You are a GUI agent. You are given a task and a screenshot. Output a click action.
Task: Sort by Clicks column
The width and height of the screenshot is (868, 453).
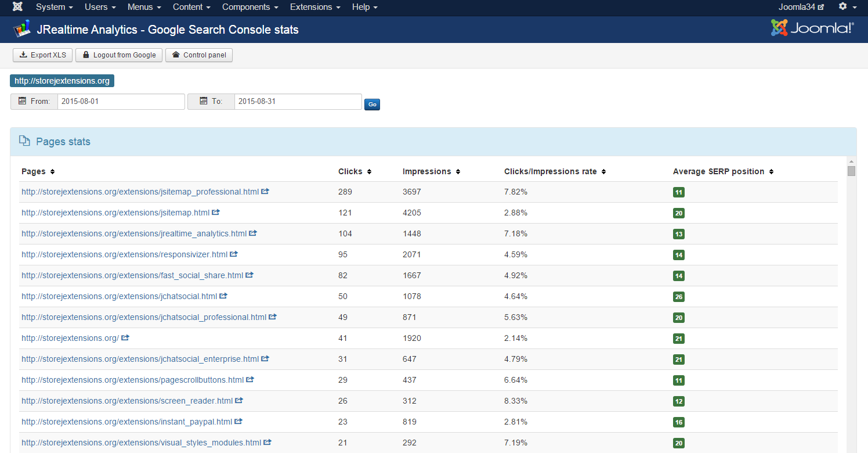[x=355, y=171]
